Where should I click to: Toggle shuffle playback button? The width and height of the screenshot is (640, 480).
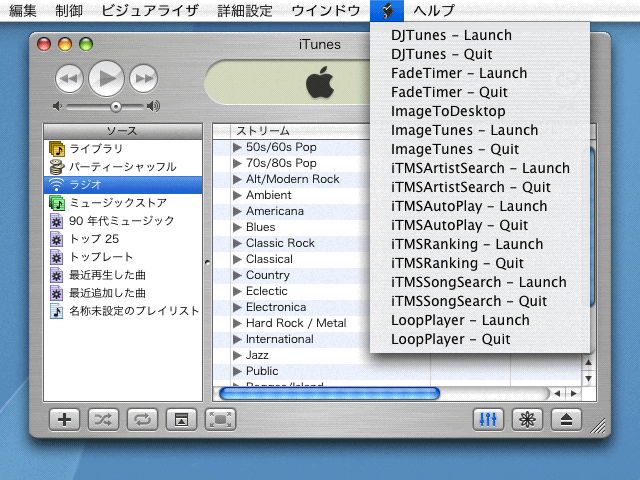tap(103, 420)
